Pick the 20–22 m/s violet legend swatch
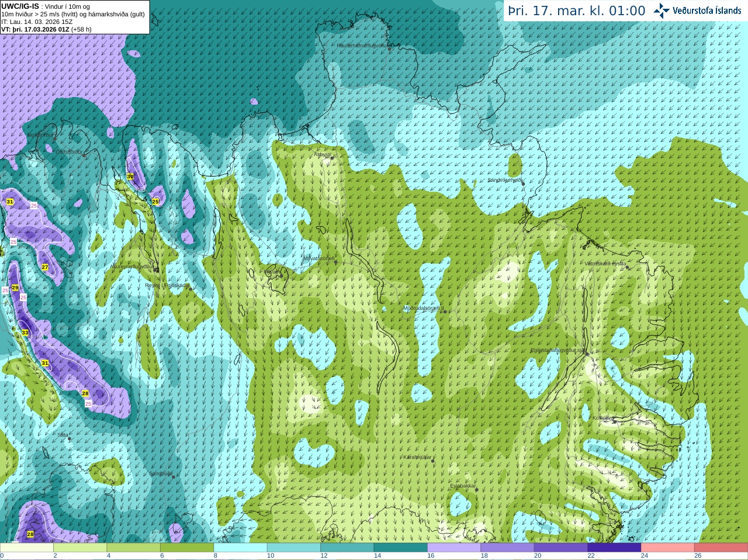 coord(561,548)
